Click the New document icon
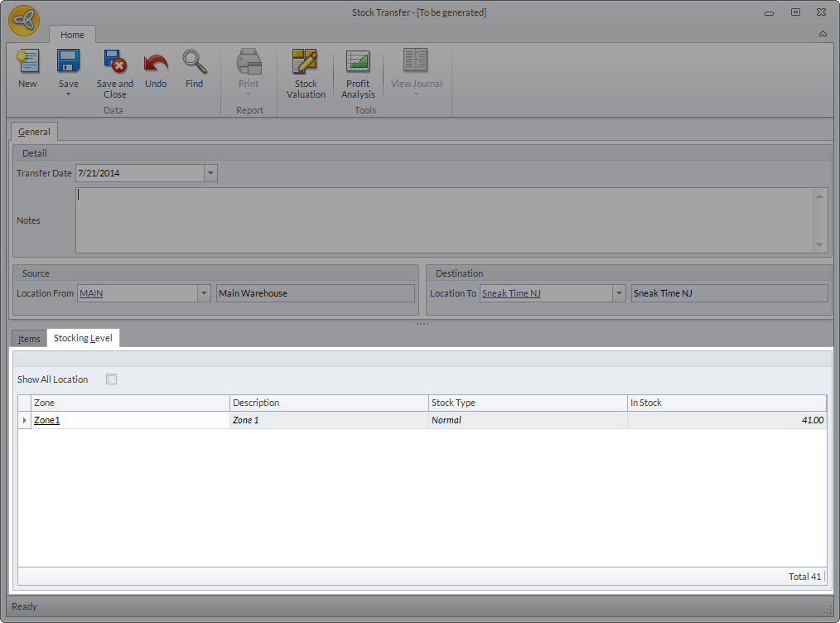 tap(27, 62)
